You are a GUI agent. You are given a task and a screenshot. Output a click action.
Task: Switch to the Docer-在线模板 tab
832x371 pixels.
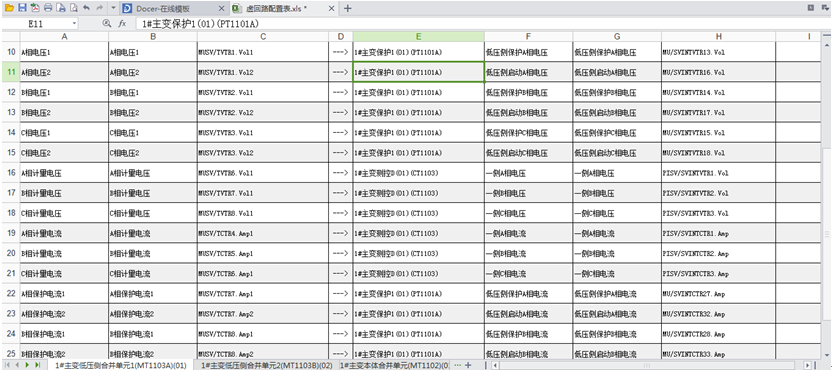(x=169, y=9)
